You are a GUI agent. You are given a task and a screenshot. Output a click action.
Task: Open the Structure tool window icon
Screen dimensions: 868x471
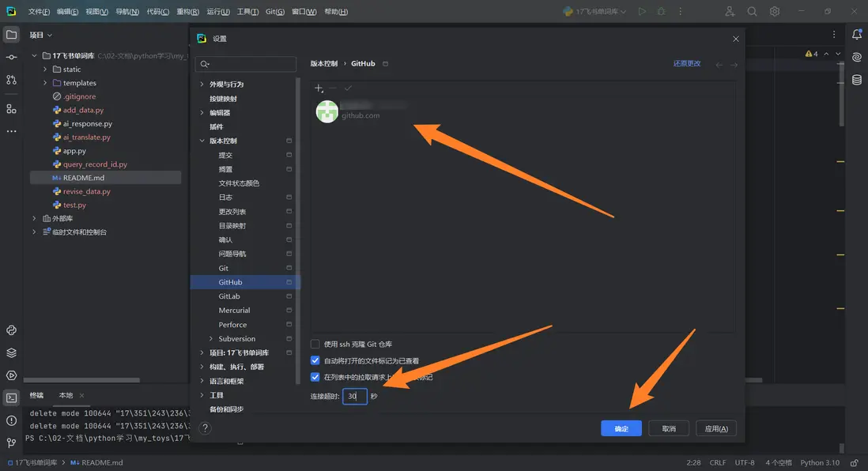(x=11, y=108)
